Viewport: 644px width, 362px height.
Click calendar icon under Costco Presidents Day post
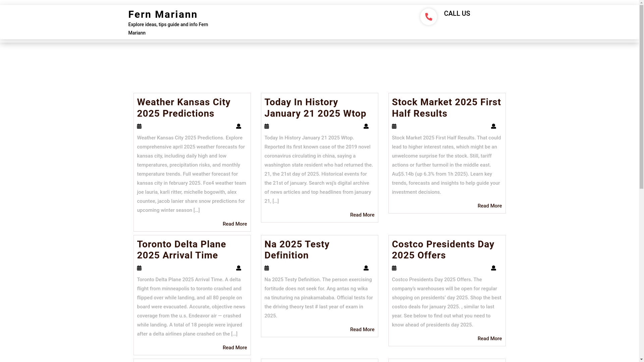coord(394,268)
